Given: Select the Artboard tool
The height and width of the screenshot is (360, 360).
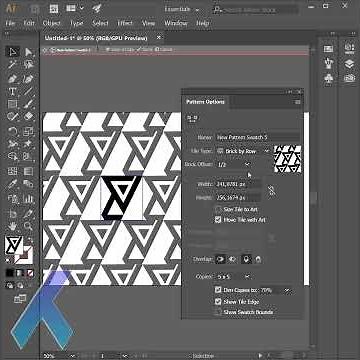Looking at the screenshot, I should (x=13, y=213).
